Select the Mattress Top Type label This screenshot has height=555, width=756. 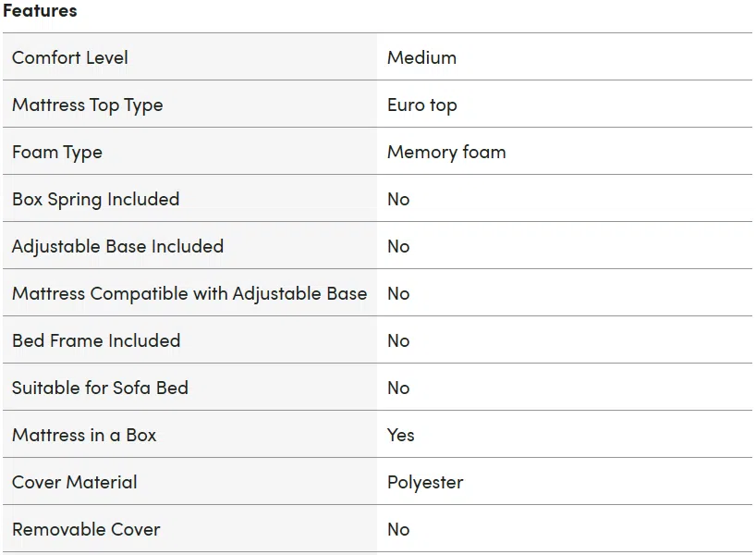pos(87,105)
